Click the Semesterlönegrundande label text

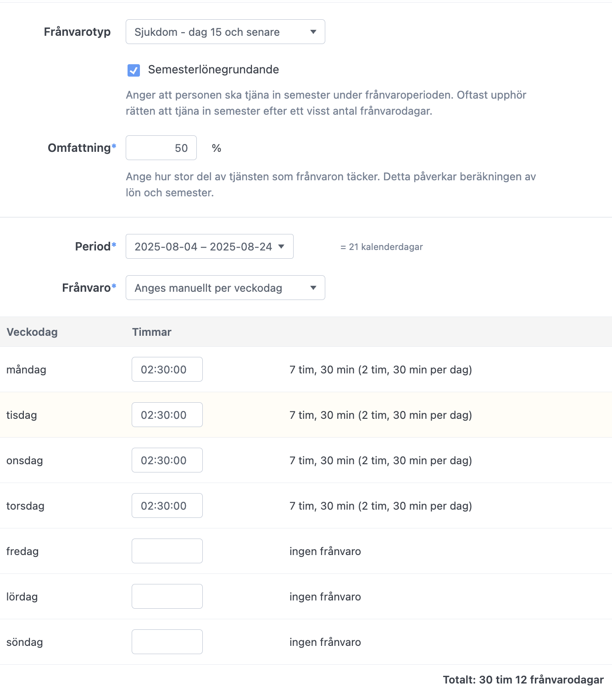coord(213,70)
